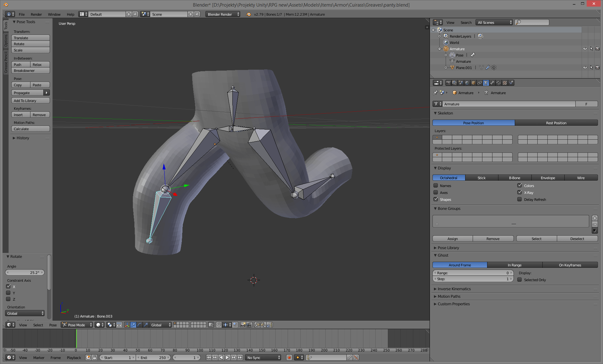Open the Pose Mode dropdown
Image resolution: width=603 pixels, height=364 pixels.
(76, 325)
